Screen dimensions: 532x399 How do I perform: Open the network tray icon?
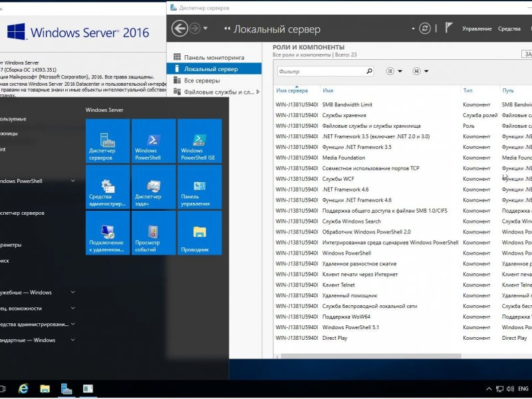click(x=499, y=389)
